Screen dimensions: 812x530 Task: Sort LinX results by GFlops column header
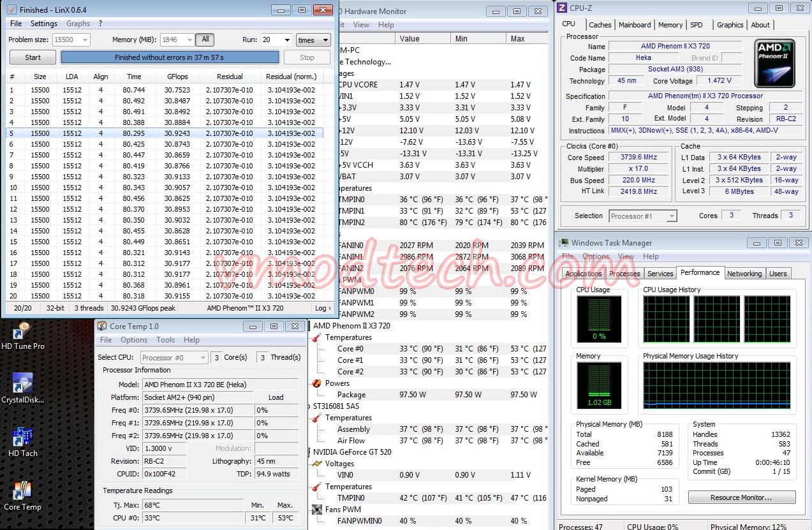(177, 77)
